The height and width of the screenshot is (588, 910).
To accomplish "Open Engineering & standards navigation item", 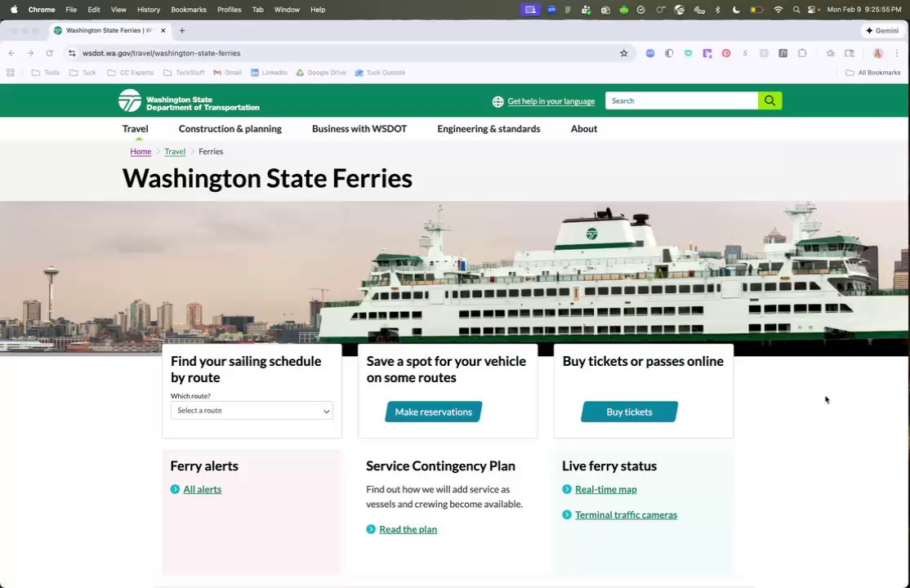I will (x=488, y=129).
